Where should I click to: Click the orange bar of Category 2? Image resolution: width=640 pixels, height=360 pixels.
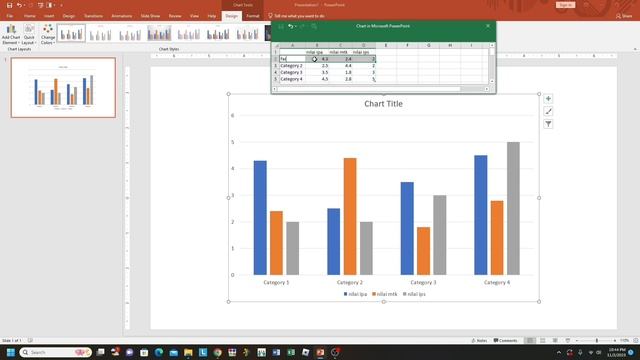click(x=350, y=216)
